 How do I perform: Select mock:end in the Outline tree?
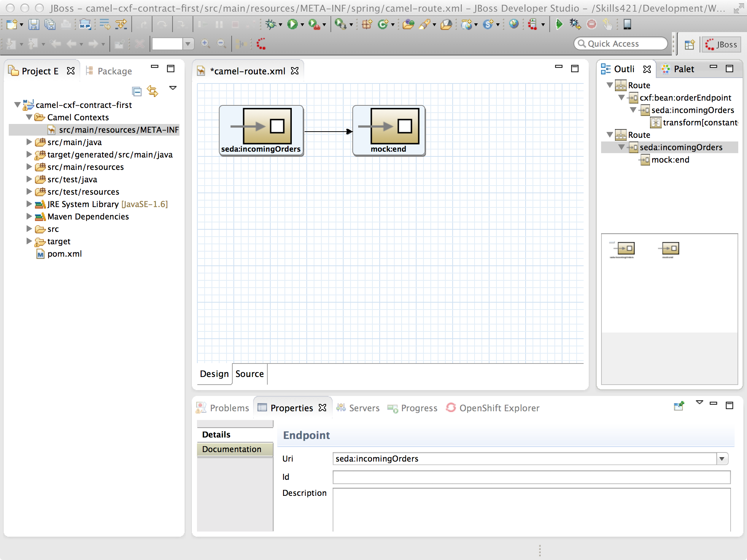tap(670, 160)
